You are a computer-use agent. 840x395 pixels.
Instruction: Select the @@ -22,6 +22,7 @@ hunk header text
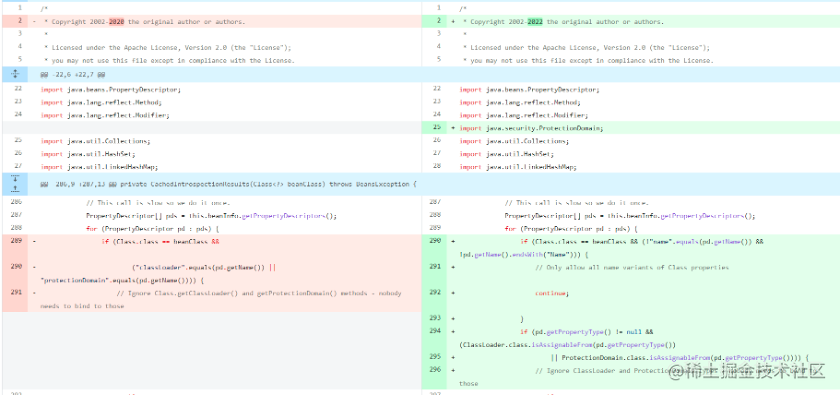pos(73,74)
